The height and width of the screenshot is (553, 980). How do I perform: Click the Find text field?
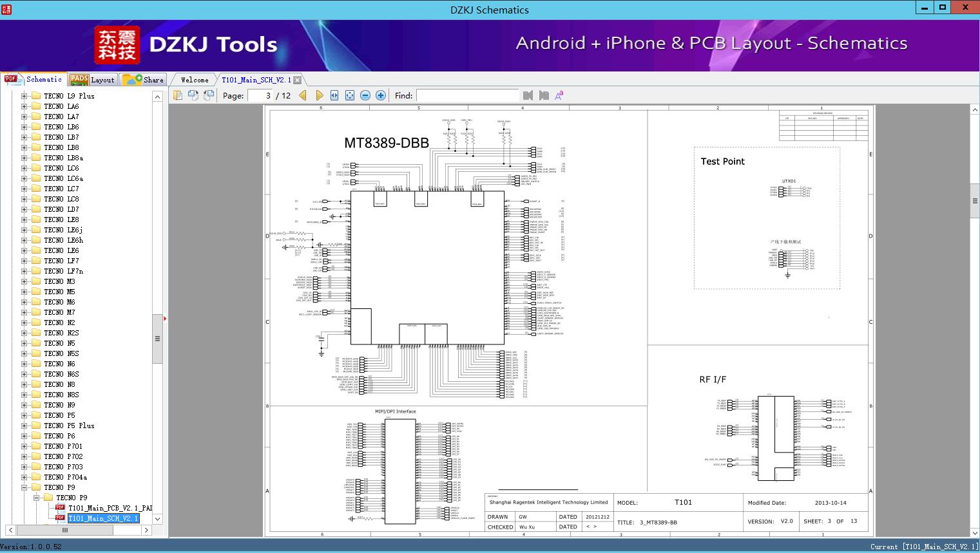tap(467, 95)
